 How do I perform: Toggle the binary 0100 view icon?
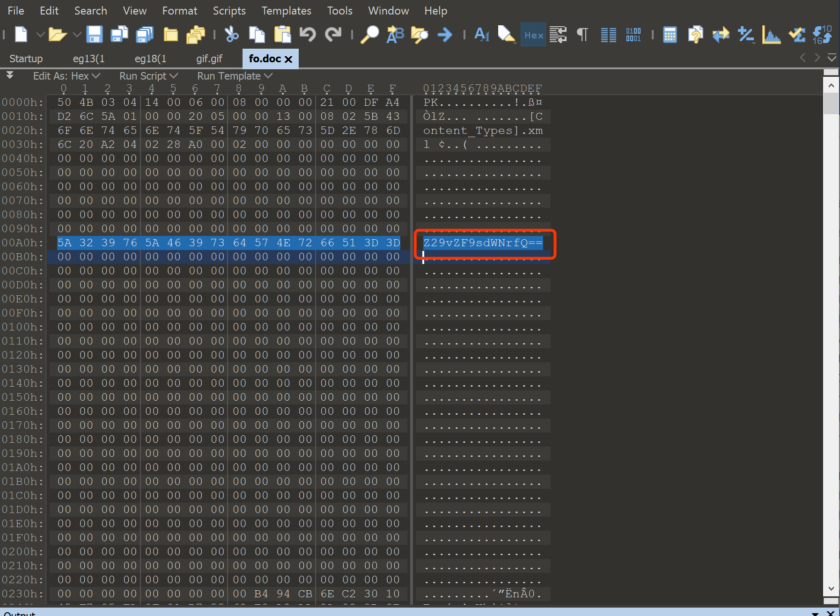[x=633, y=35]
